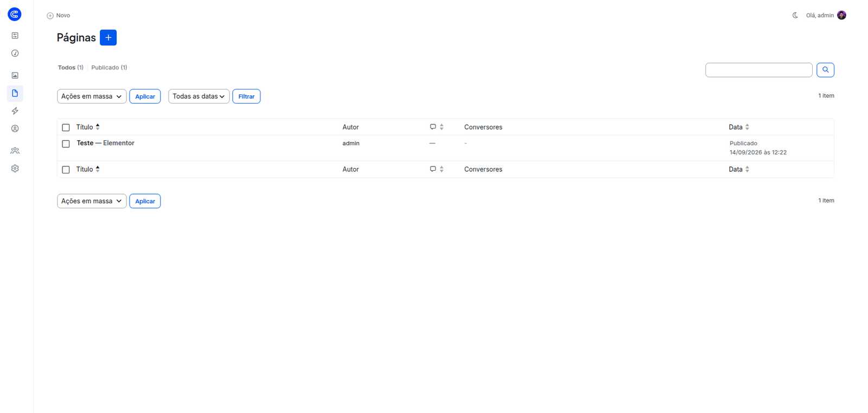Viewport: 868px width, 413px height.
Task: Sort by Título in the bottom footer row
Action: click(x=88, y=169)
